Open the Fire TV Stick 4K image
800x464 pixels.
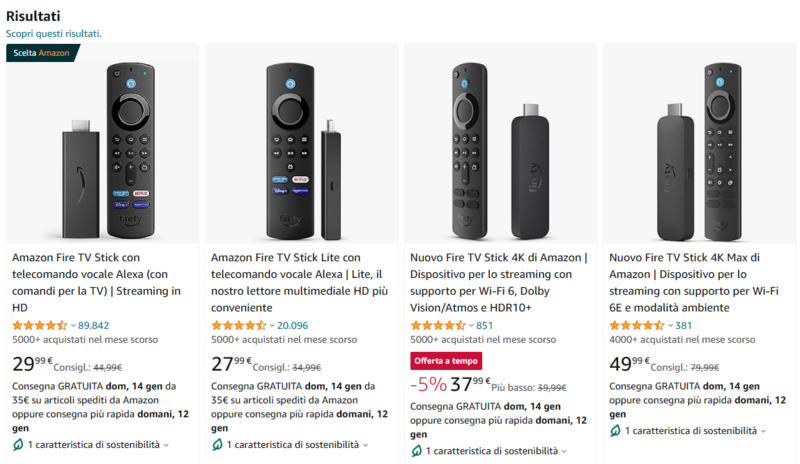(500, 143)
